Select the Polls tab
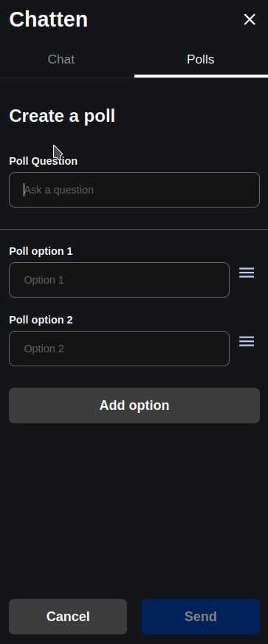Screen dimensions: 268x644 point(201,59)
